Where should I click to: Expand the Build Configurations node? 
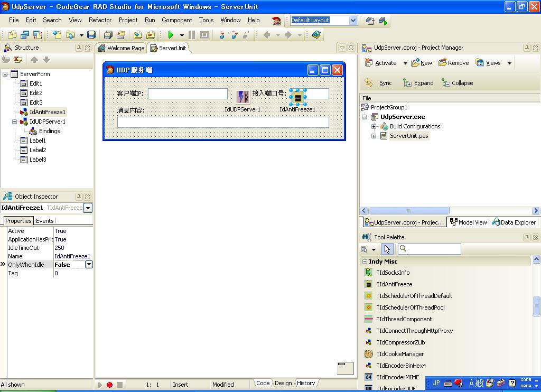[x=374, y=126]
